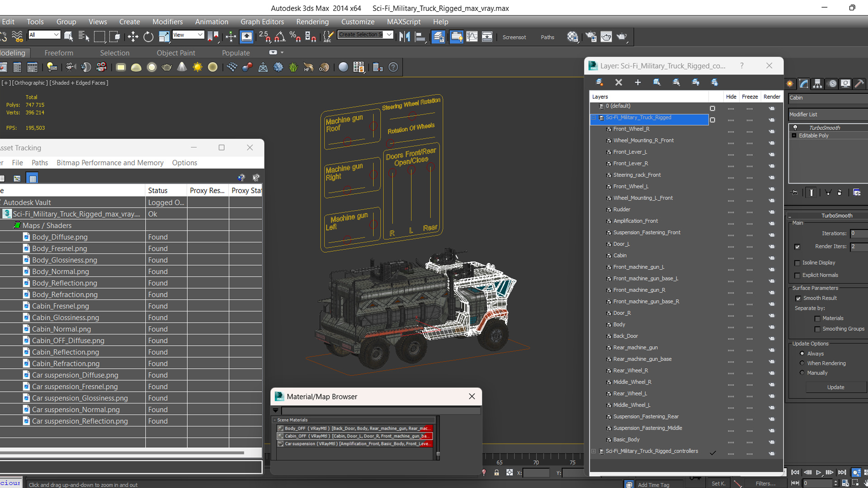
Task: Open the Graph Editors menu
Action: [262, 22]
